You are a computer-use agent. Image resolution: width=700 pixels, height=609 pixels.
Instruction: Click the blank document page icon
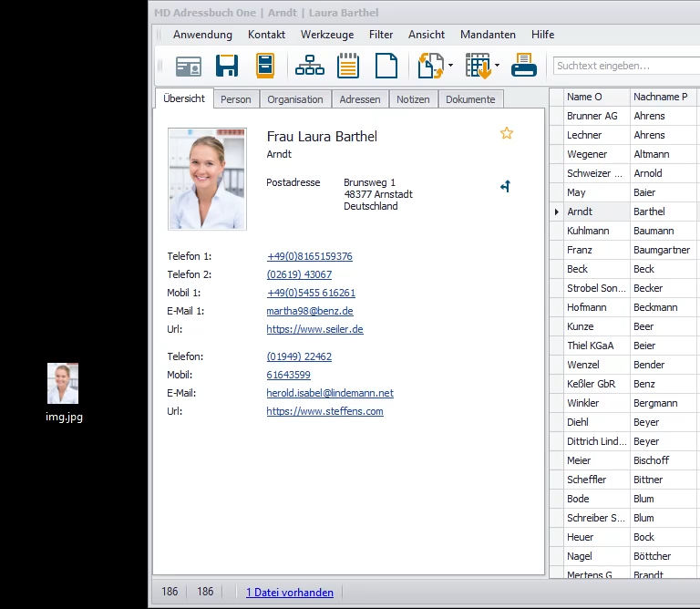pyautogui.click(x=387, y=66)
